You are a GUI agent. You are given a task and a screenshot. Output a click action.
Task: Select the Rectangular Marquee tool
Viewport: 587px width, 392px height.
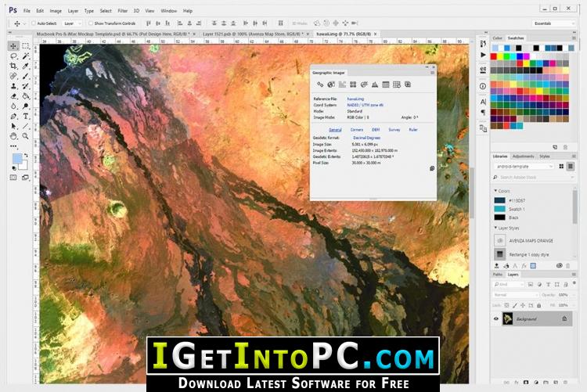click(x=26, y=45)
